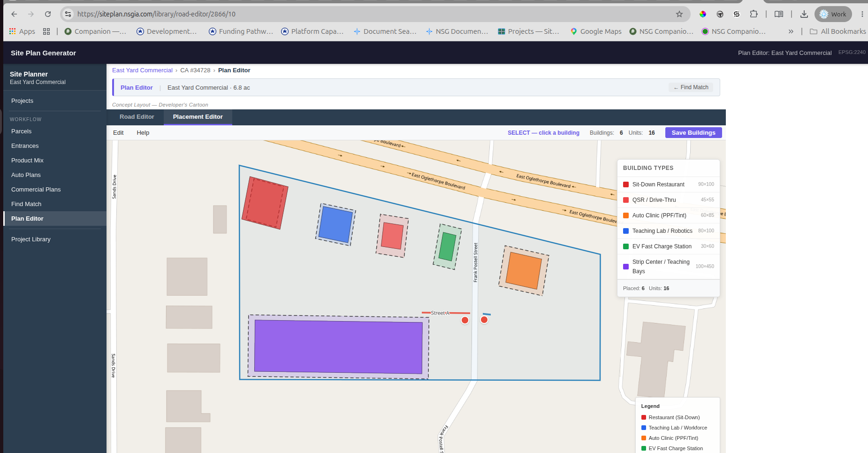Click the colorful circle extension icon
The width and height of the screenshot is (868, 453).
(702, 14)
